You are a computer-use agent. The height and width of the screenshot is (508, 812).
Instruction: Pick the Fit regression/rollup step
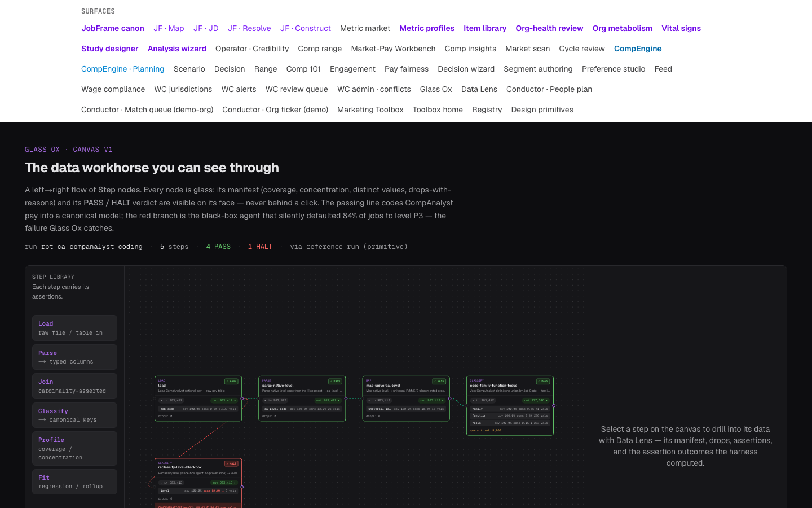point(74,481)
